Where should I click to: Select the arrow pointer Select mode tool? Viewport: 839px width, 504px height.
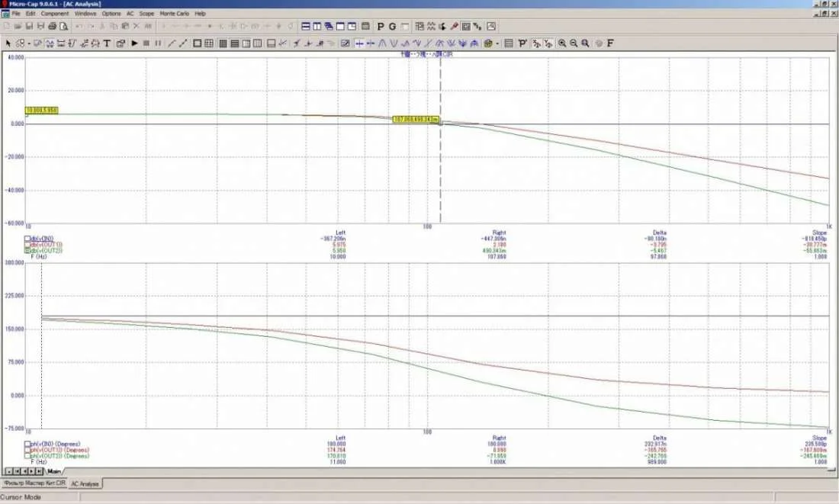(x=8, y=43)
